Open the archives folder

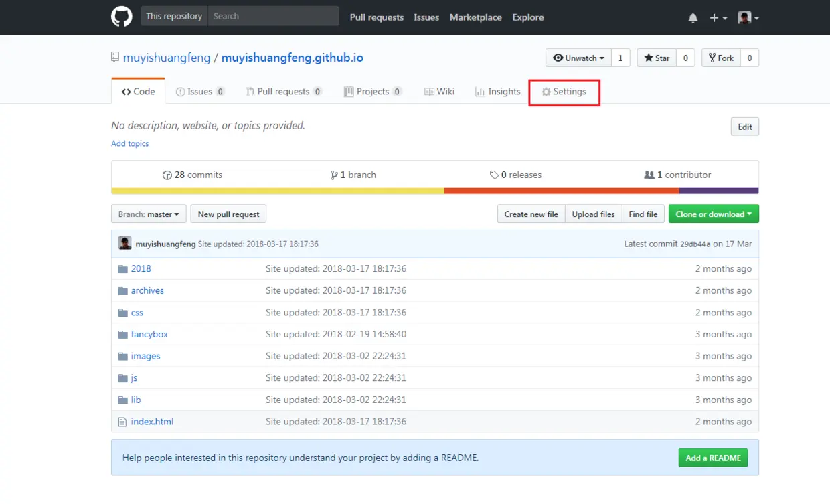(147, 290)
